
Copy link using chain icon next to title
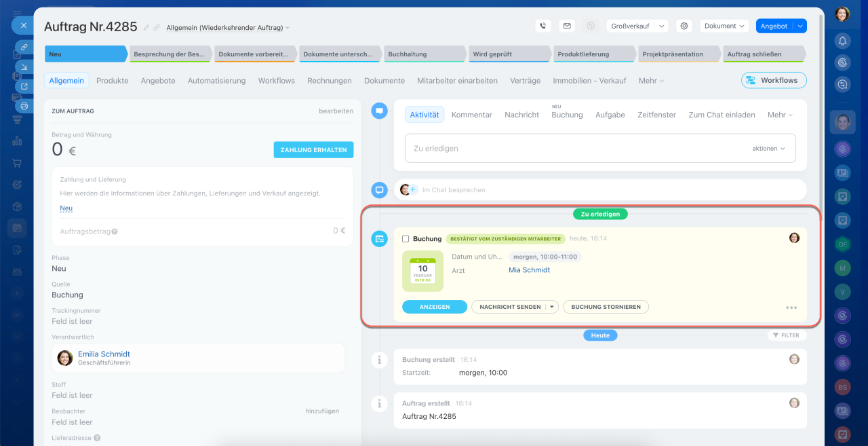click(157, 28)
